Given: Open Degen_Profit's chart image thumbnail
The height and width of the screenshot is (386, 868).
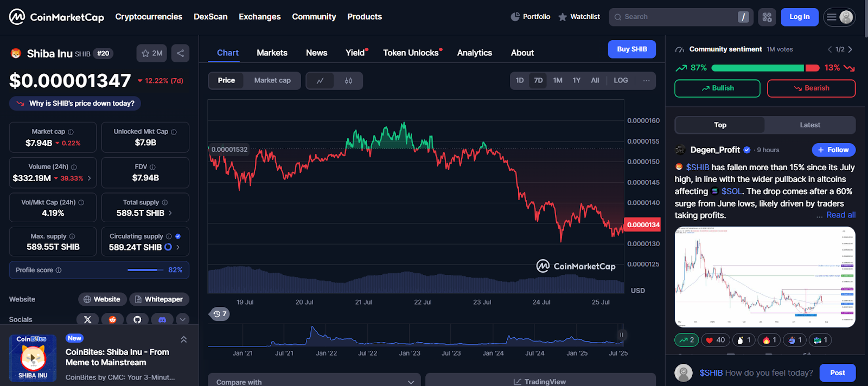Looking at the screenshot, I should [765, 277].
